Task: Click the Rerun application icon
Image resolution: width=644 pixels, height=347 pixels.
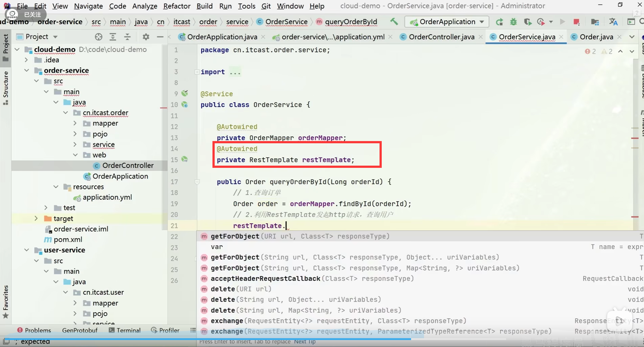Action: click(499, 22)
